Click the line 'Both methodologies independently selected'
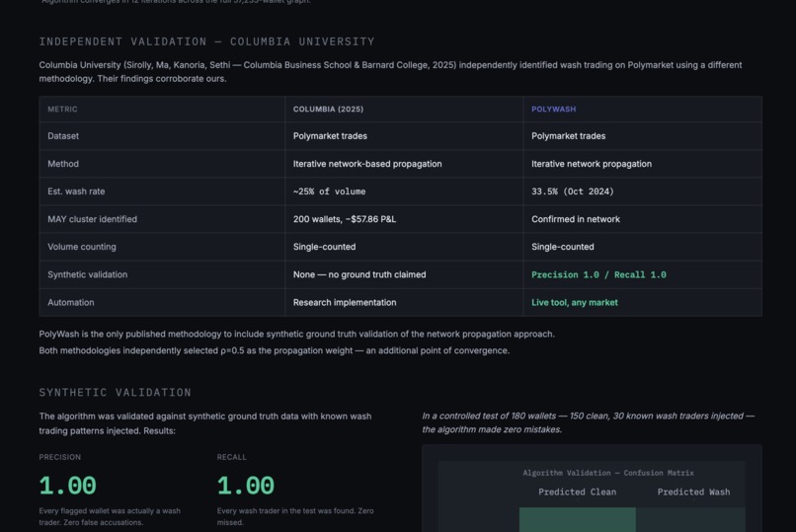 (275, 350)
